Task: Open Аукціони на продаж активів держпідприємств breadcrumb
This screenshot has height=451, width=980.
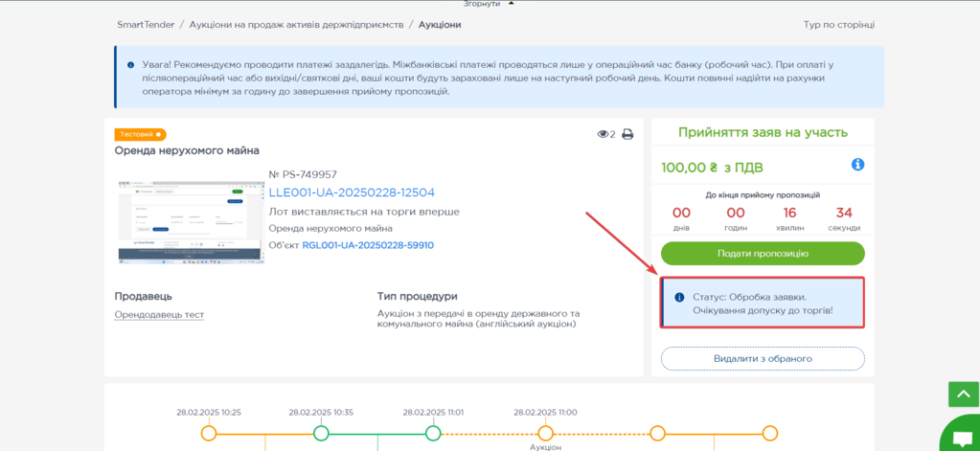Action: (296, 24)
